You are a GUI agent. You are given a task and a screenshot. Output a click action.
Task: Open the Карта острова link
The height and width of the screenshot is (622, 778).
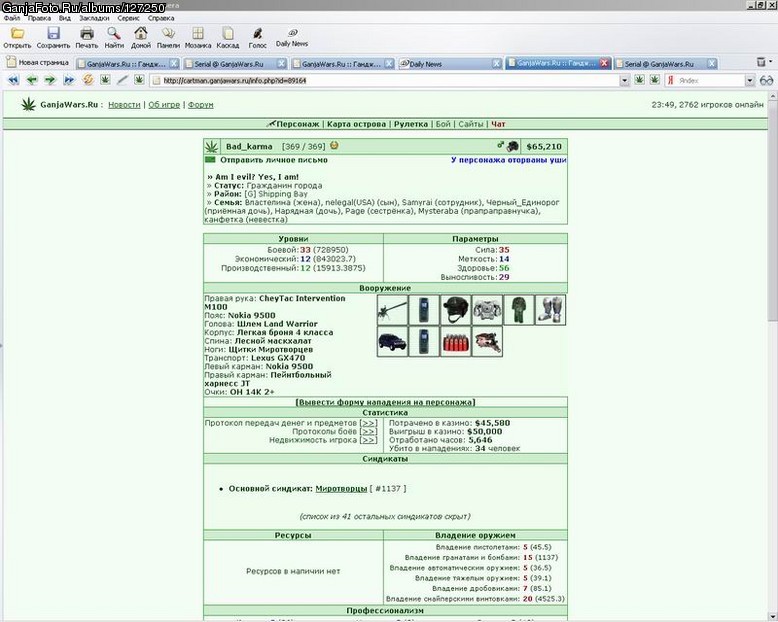[x=356, y=124]
